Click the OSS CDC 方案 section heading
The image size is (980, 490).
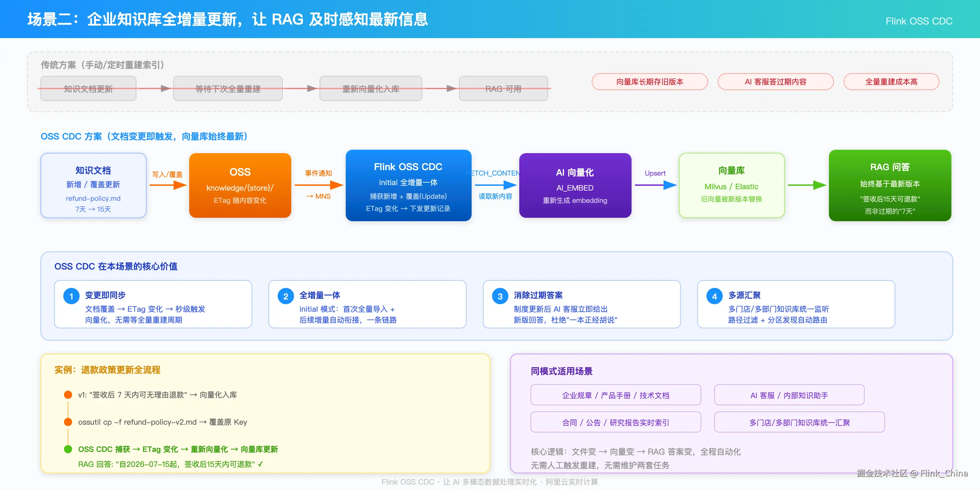(x=144, y=136)
